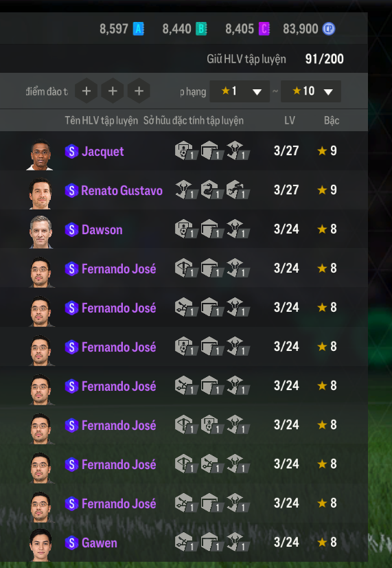Click the second plus hexagon slot

click(x=113, y=91)
